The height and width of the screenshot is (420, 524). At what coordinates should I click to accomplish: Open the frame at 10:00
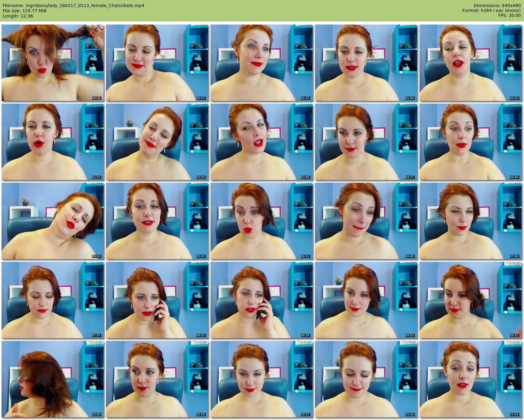click(x=53, y=379)
